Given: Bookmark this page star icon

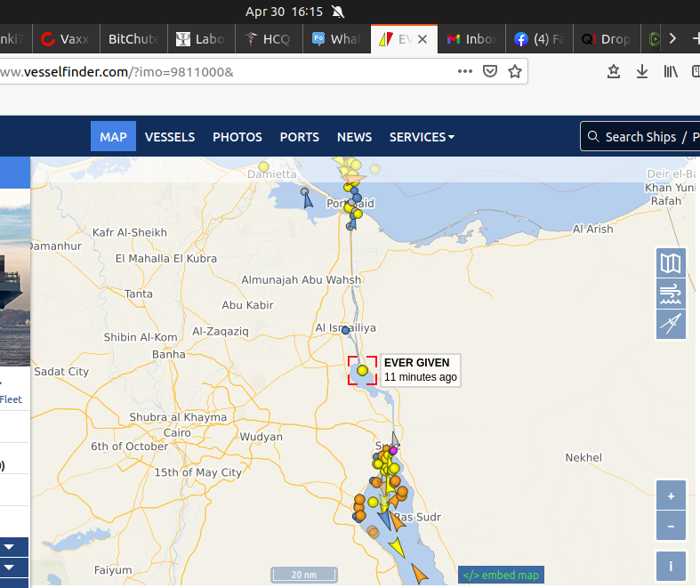Looking at the screenshot, I should point(515,71).
